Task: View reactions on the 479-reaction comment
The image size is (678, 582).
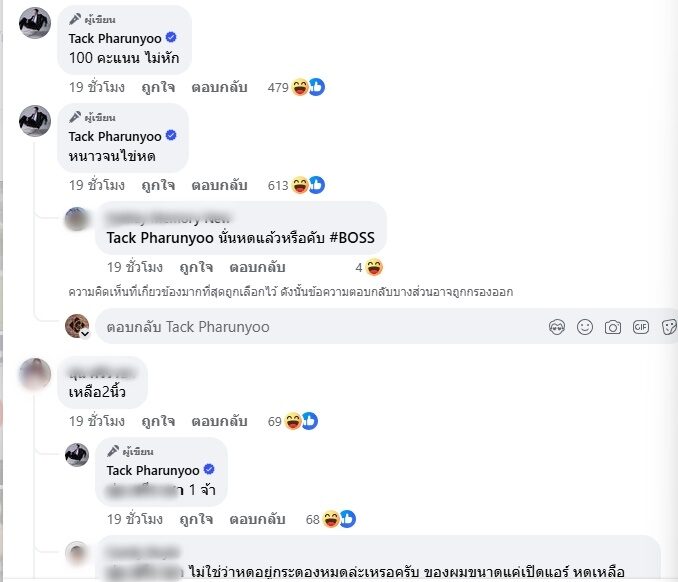Action: 296,87
